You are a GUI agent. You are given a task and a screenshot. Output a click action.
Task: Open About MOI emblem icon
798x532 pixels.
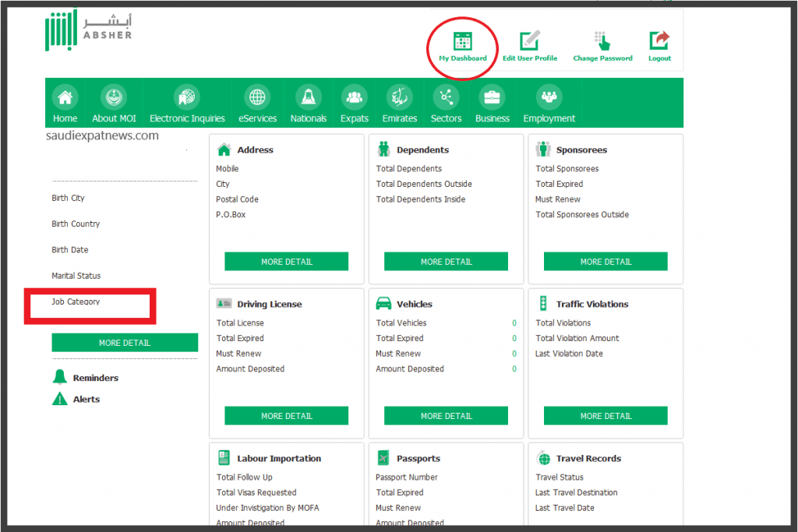(x=114, y=97)
